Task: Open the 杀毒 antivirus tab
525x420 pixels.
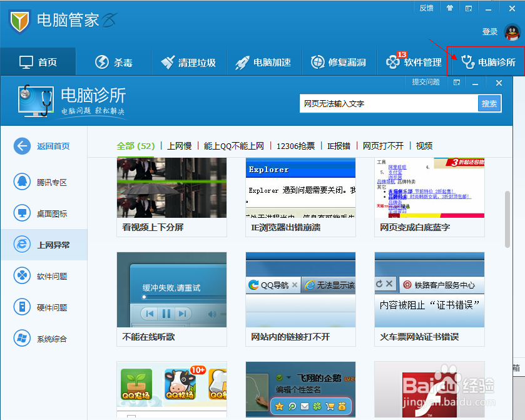Action: (x=113, y=62)
